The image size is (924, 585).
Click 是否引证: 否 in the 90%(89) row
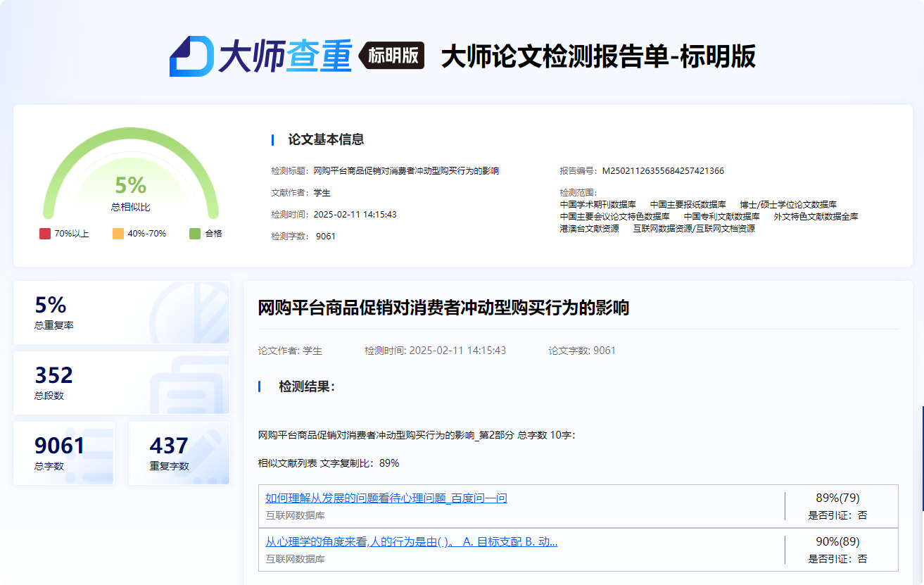[x=837, y=559]
